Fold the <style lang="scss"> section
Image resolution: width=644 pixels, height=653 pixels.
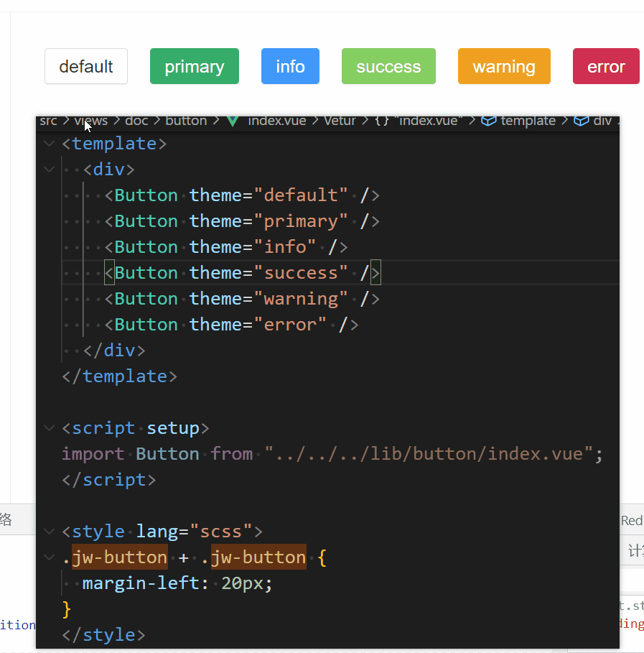click(x=49, y=532)
